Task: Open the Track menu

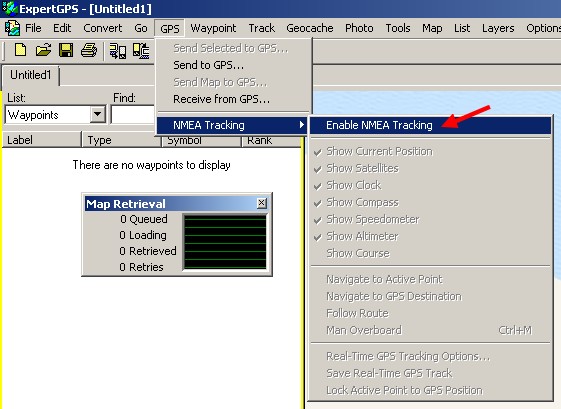Action: pos(262,28)
